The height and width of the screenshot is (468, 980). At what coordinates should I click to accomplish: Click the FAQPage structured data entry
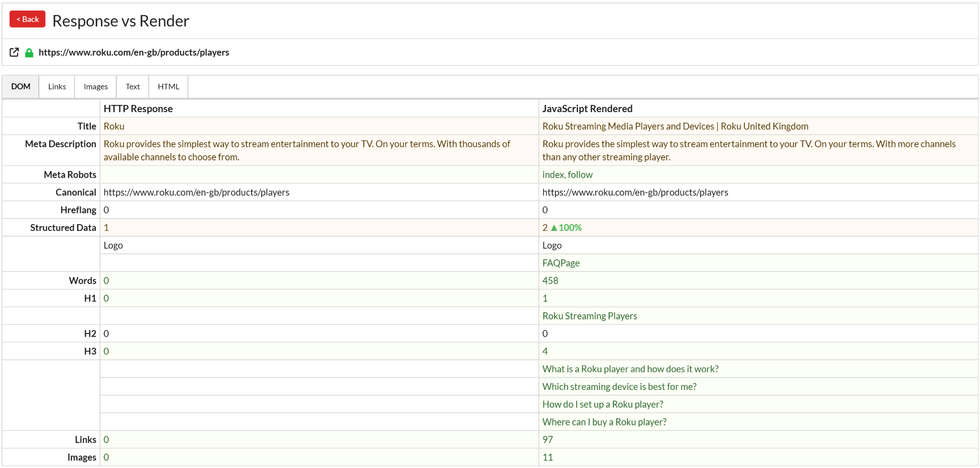click(560, 263)
